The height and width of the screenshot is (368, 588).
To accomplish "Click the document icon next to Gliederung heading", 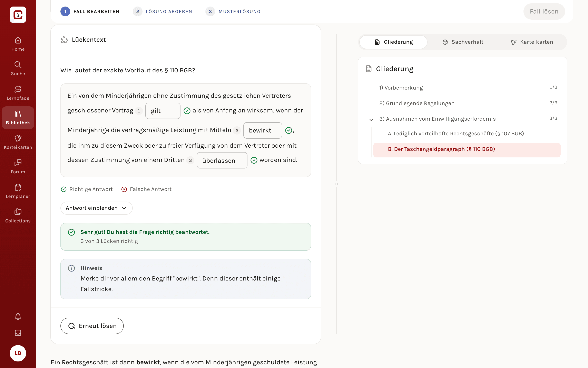I will coord(369,69).
